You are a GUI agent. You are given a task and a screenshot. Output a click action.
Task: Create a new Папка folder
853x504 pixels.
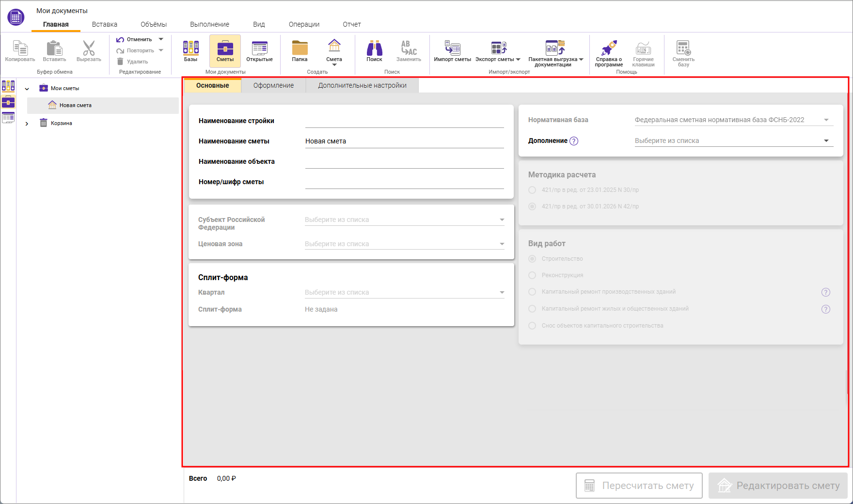300,47
